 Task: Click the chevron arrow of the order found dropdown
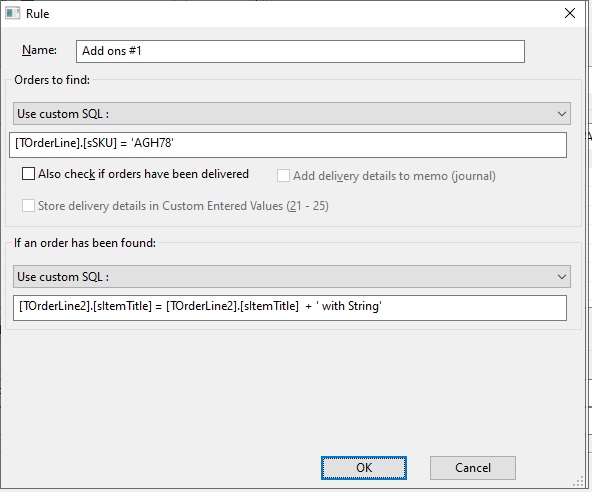click(x=561, y=277)
